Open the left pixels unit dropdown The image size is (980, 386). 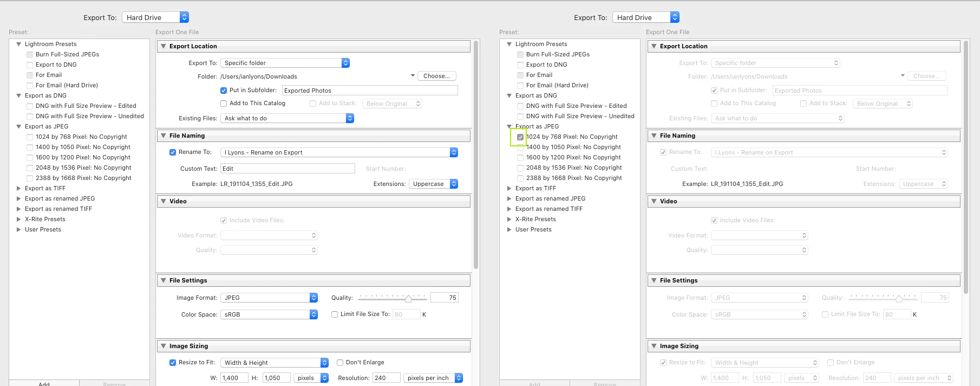311,378
